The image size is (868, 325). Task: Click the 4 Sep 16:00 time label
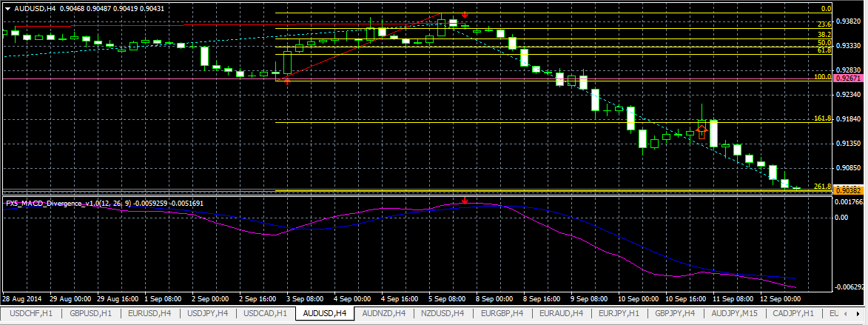[x=401, y=299]
